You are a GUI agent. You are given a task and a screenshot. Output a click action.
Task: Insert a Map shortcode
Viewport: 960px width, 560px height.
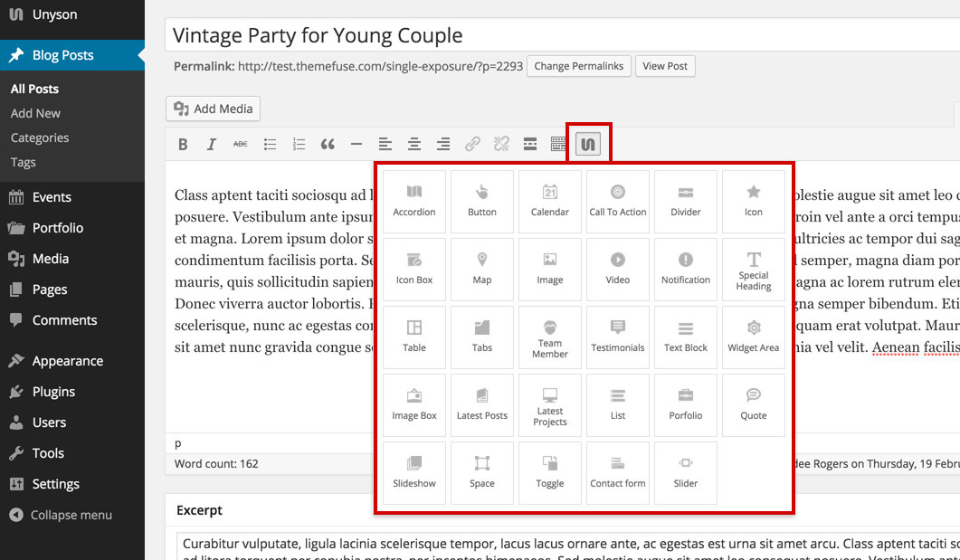click(x=482, y=270)
